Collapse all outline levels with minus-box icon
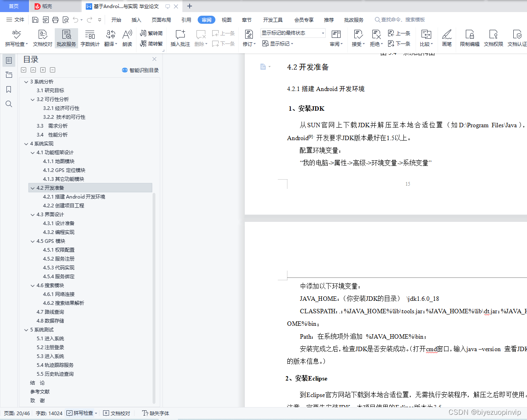This screenshot has width=527, height=420. 52,70
